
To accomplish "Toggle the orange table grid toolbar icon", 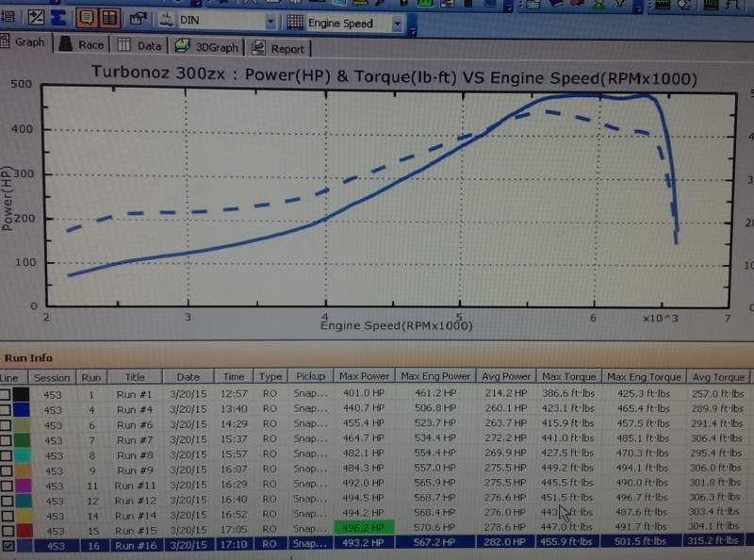I will click(109, 19).
